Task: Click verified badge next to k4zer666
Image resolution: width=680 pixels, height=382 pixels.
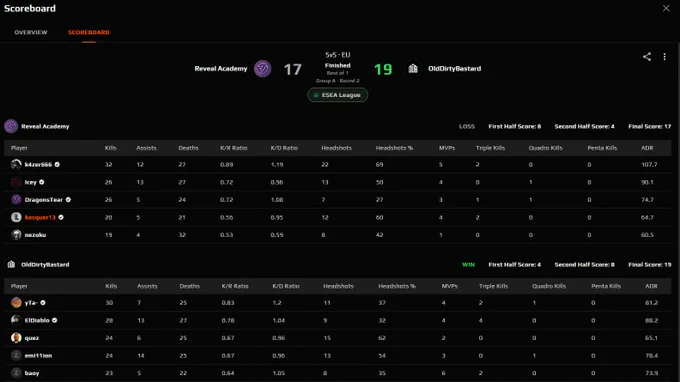Action: click(x=57, y=164)
